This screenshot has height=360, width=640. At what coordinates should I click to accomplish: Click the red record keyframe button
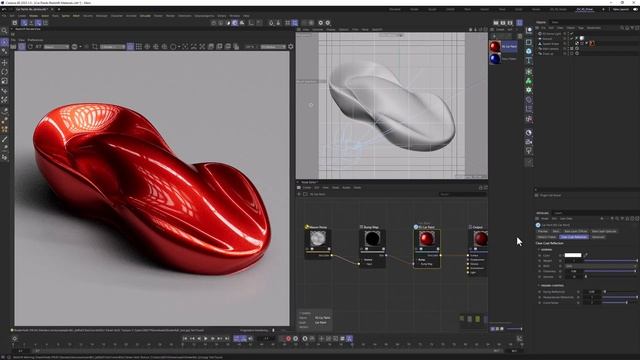coord(289,338)
